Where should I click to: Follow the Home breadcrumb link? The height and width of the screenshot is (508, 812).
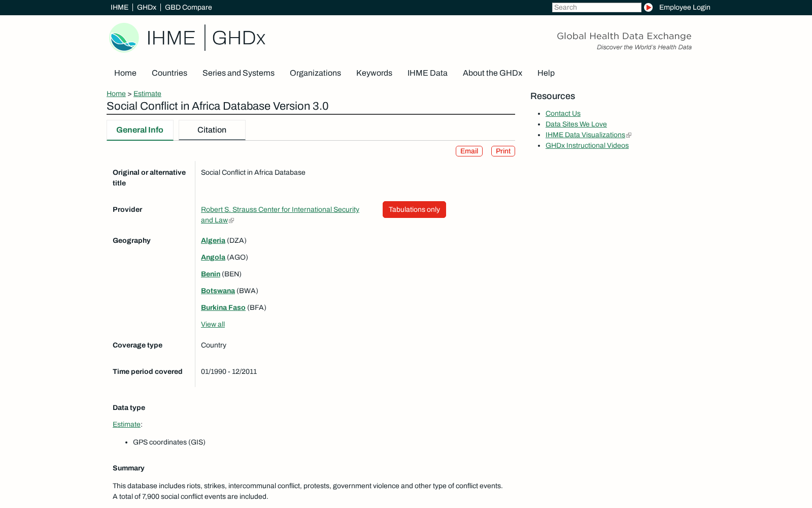pyautogui.click(x=116, y=93)
